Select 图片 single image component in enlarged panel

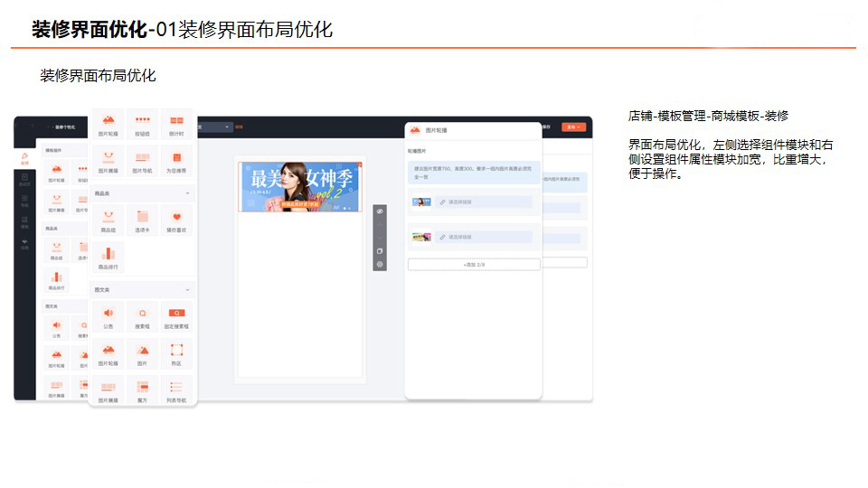click(142, 354)
